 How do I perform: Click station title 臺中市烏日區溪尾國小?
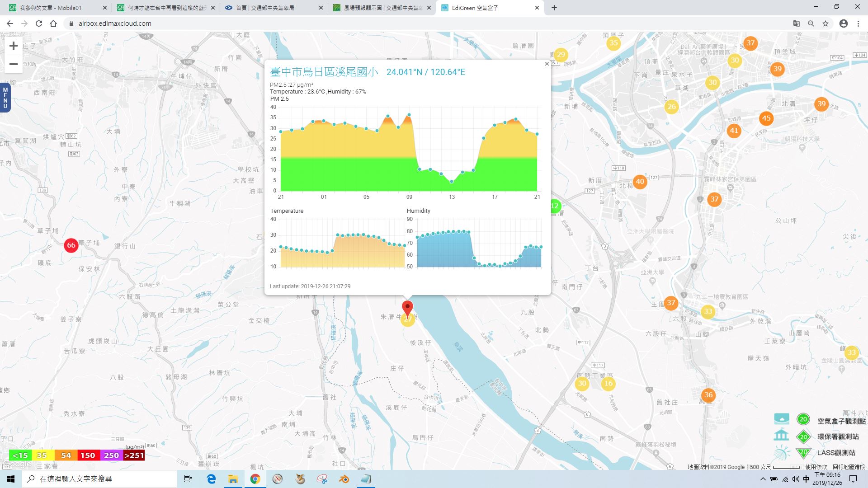point(324,72)
